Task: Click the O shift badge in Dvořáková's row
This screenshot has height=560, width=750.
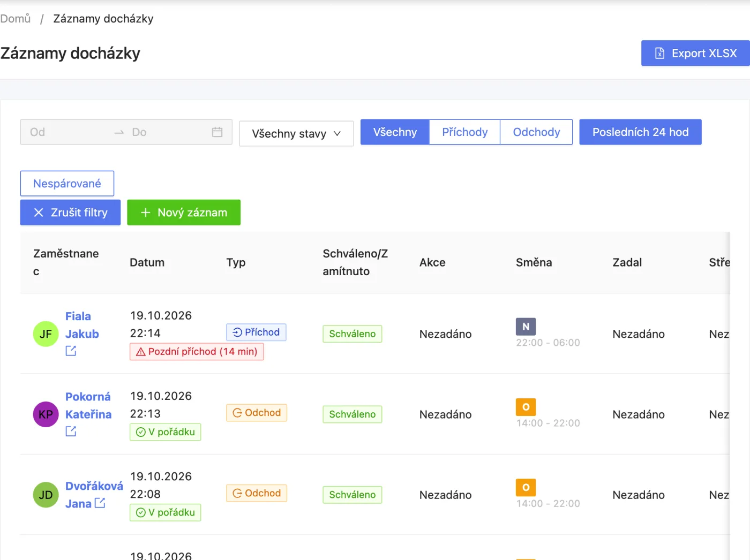Action: [x=526, y=487]
